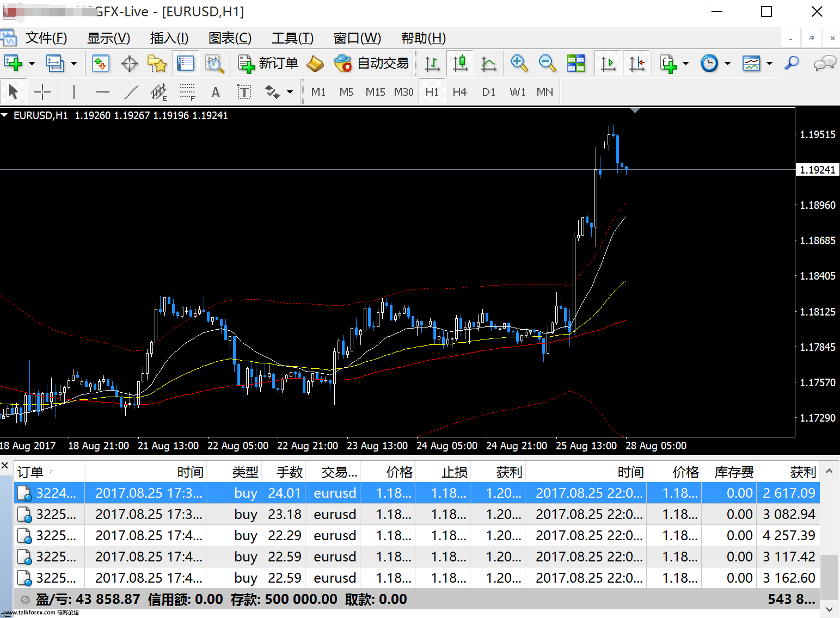Zoom out of the chart
Viewport: 840px width, 618px height.
547,63
